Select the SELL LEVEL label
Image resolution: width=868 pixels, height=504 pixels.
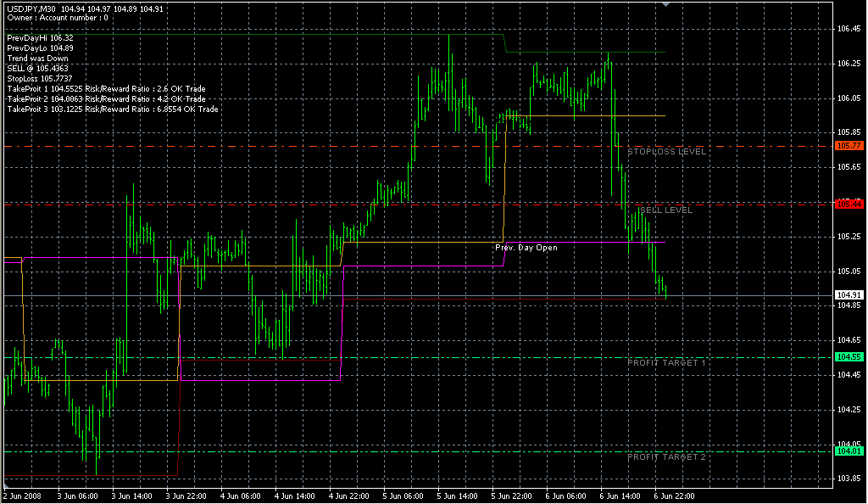pos(666,210)
